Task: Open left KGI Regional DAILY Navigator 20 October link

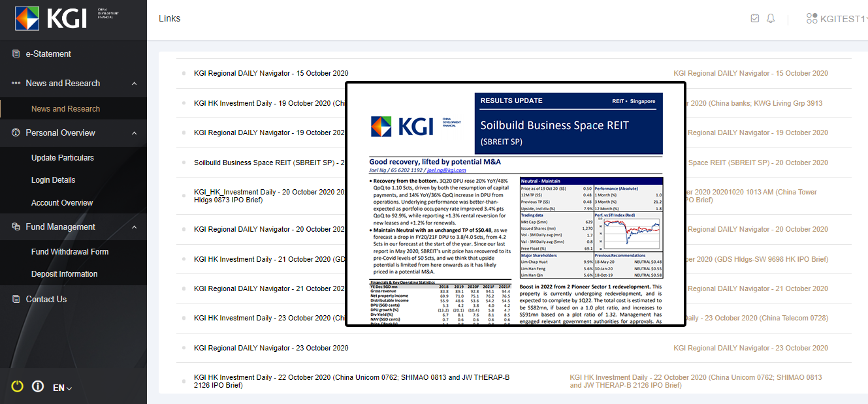Action: click(269, 229)
